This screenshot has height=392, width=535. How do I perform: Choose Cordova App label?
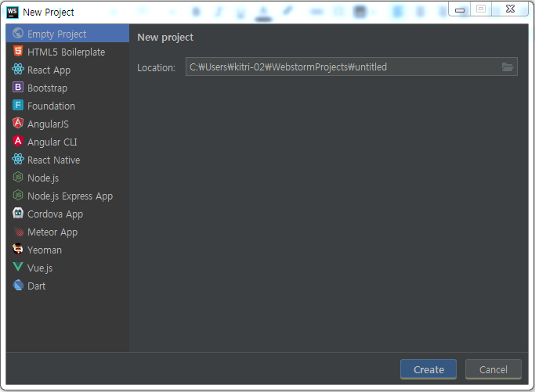(56, 214)
